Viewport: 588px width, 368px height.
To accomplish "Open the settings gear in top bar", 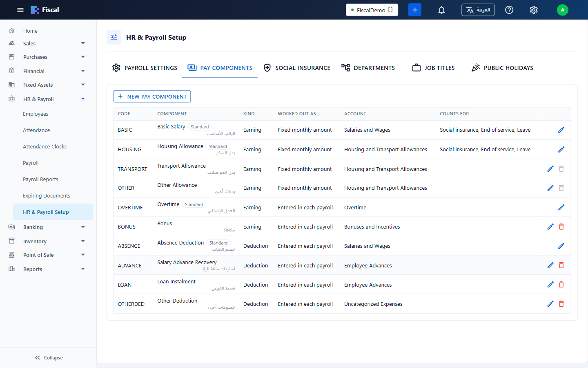I will coord(534,10).
